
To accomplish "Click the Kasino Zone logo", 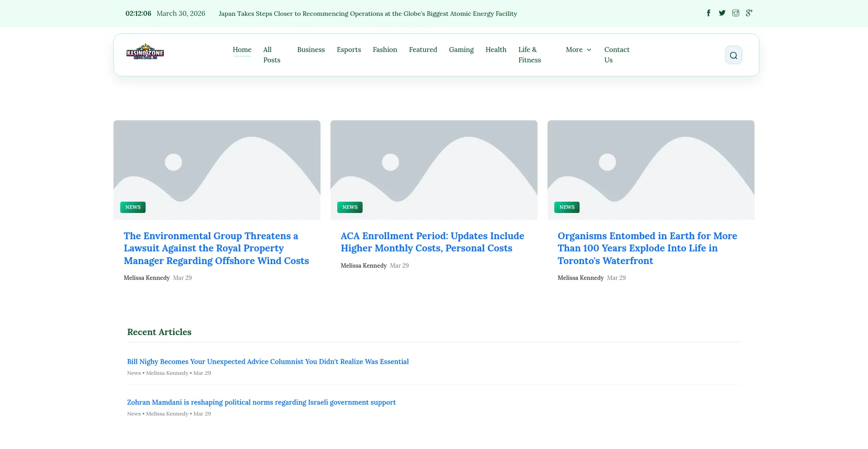I will pyautogui.click(x=145, y=52).
